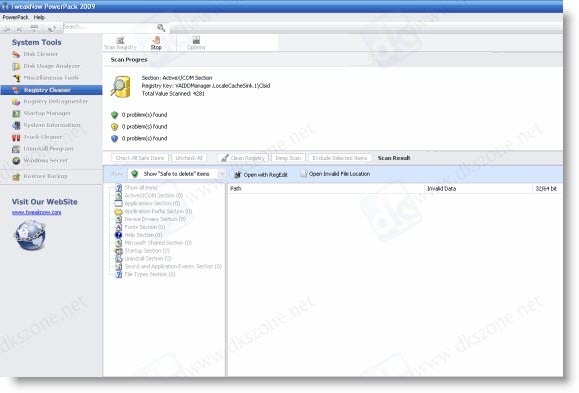Click the Total Value Scanned: 4281 text
The width and height of the screenshot is (579, 393).
(x=173, y=93)
